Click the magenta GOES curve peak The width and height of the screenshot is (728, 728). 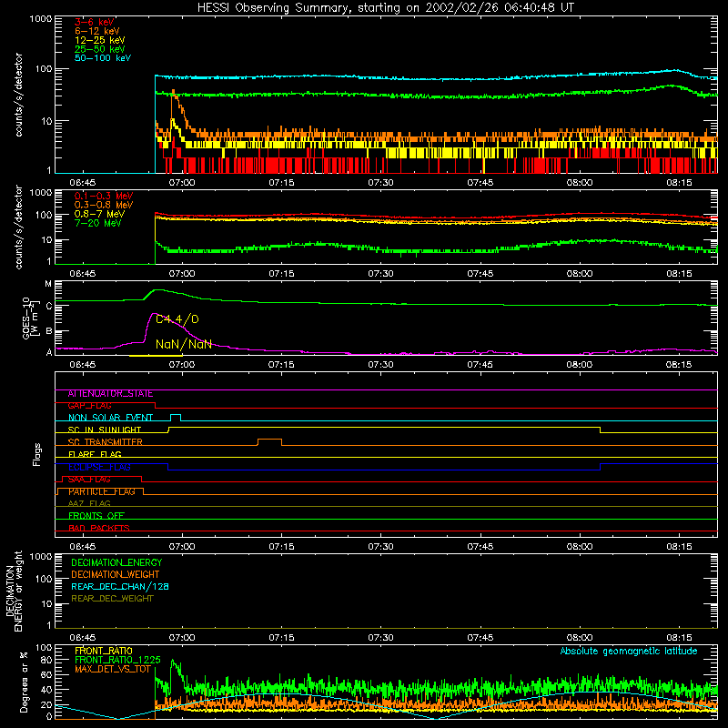[155, 314]
